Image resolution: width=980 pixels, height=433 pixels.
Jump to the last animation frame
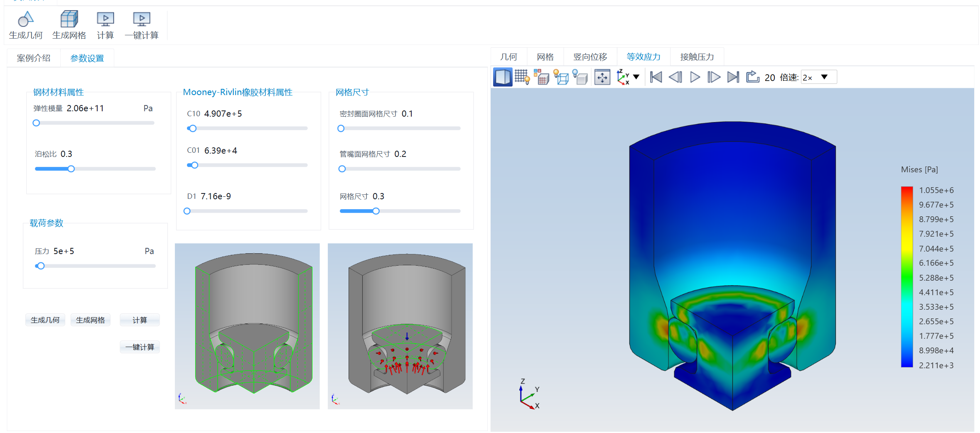(733, 77)
